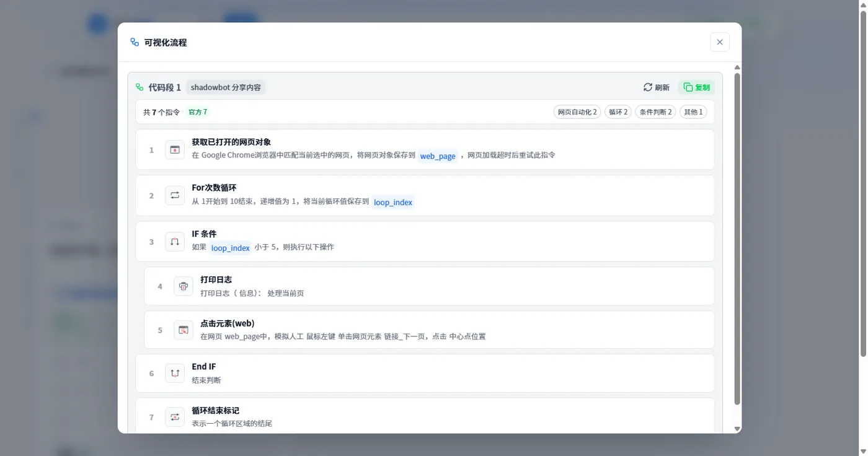Screen dimensions: 868x456
Task: Click the dialog scrollbar down arrow
Action: click(737, 429)
